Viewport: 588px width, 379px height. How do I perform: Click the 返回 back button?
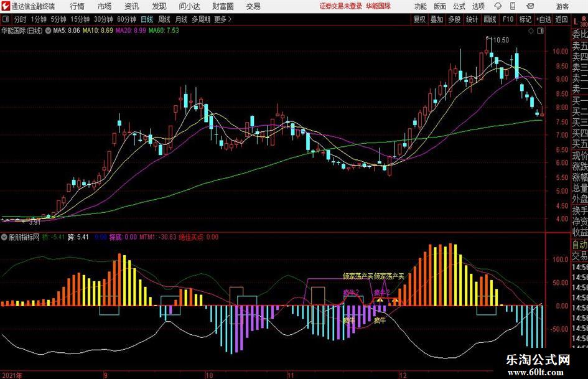click(561, 19)
